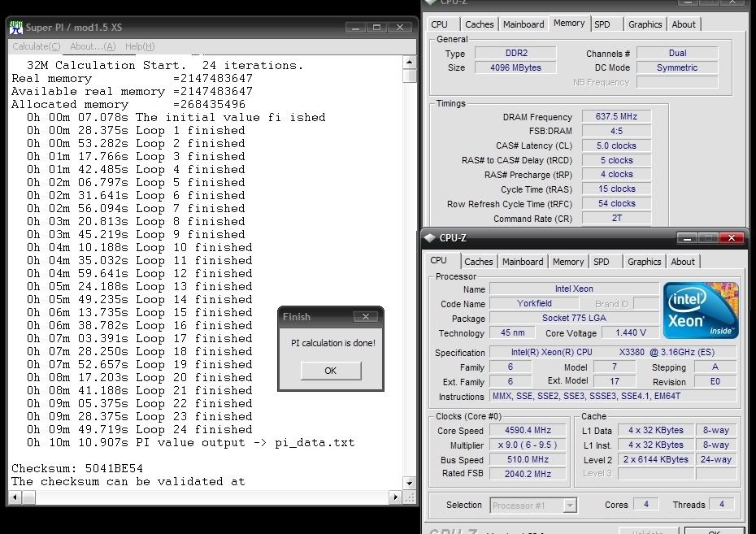The image size is (756, 534).
Task: Switch to the Caches tab in upper CPU-Z window
Action: pos(480,24)
